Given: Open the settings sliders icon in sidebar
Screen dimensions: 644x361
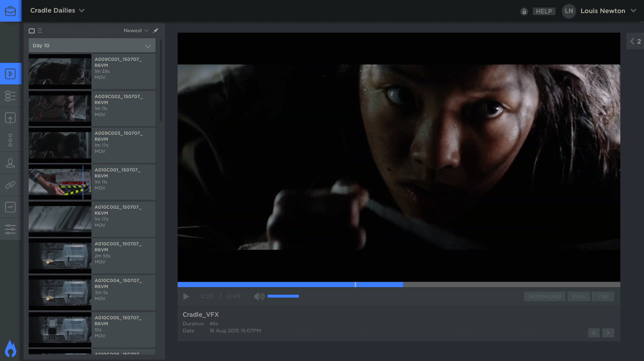Looking at the screenshot, I should coord(10,229).
